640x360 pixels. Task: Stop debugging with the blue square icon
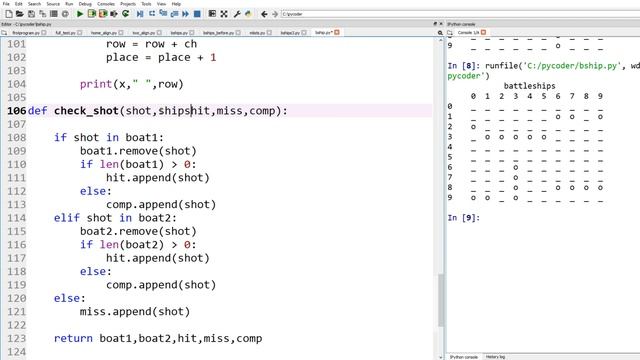tap(197, 14)
